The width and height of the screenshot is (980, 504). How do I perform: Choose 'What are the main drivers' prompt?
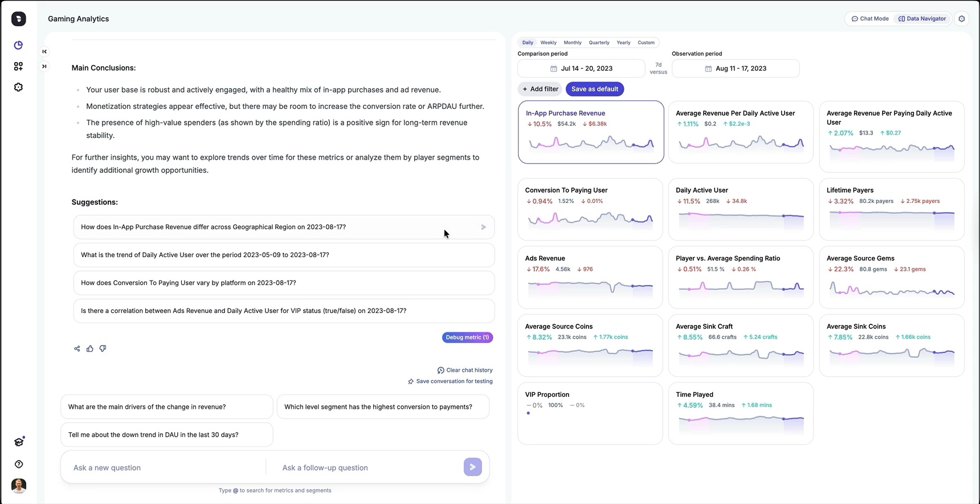point(166,407)
